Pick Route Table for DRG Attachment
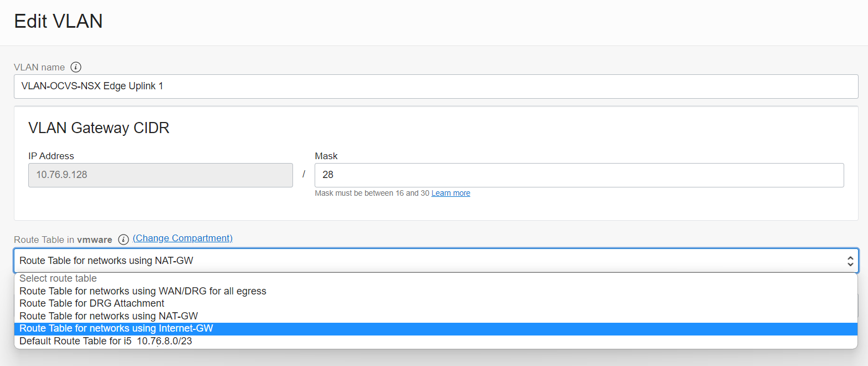This screenshot has height=366, width=868. click(92, 303)
